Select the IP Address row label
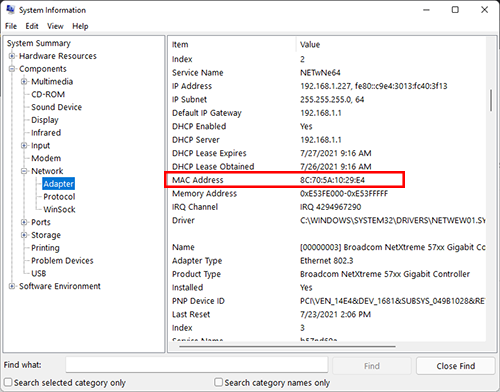 pyautogui.click(x=192, y=86)
